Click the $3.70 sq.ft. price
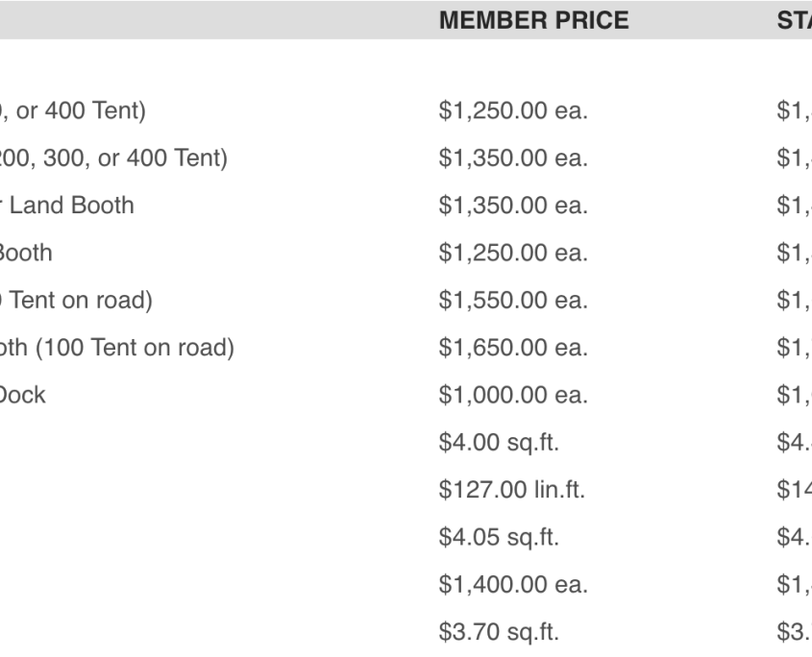Viewport: 812px width, 657px height. coord(499,632)
